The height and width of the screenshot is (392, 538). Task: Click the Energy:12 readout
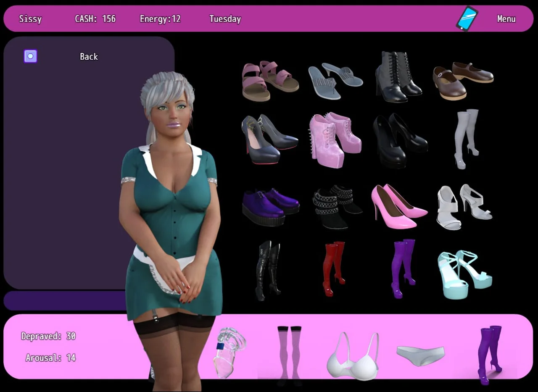pos(160,19)
